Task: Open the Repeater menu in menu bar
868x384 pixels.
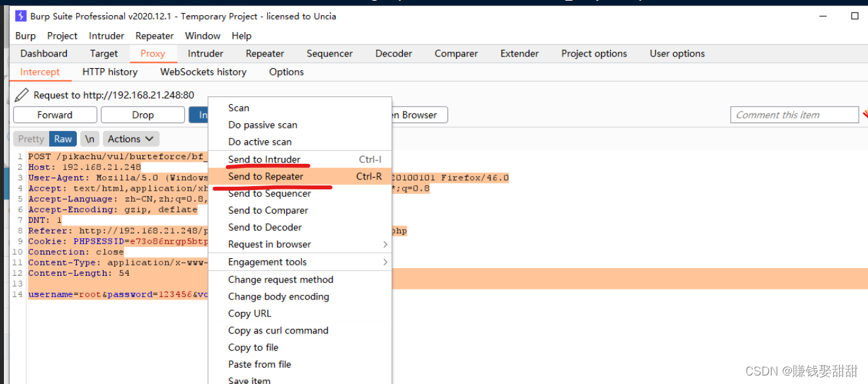Action: [155, 36]
